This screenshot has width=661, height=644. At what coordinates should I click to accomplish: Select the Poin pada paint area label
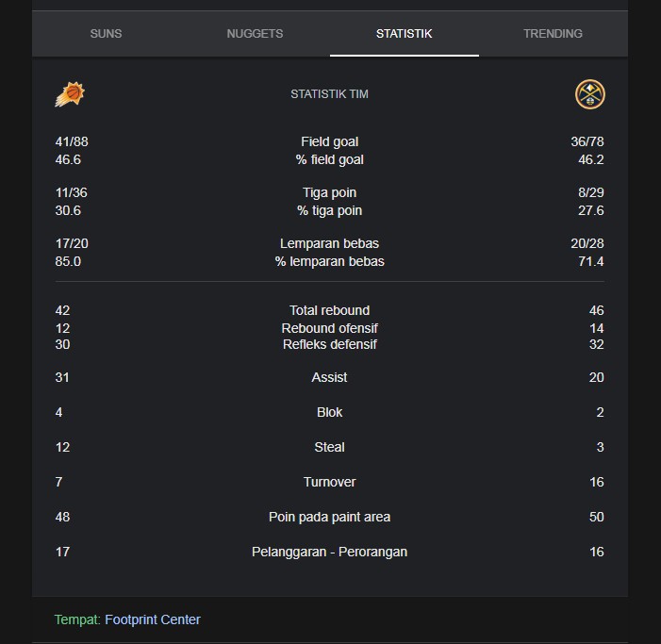click(x=330, y=517)
